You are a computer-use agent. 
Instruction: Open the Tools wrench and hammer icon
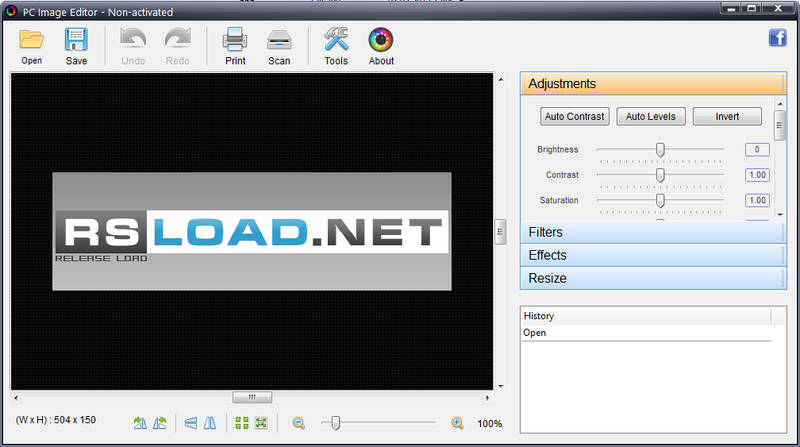click(x=336, y=39)
